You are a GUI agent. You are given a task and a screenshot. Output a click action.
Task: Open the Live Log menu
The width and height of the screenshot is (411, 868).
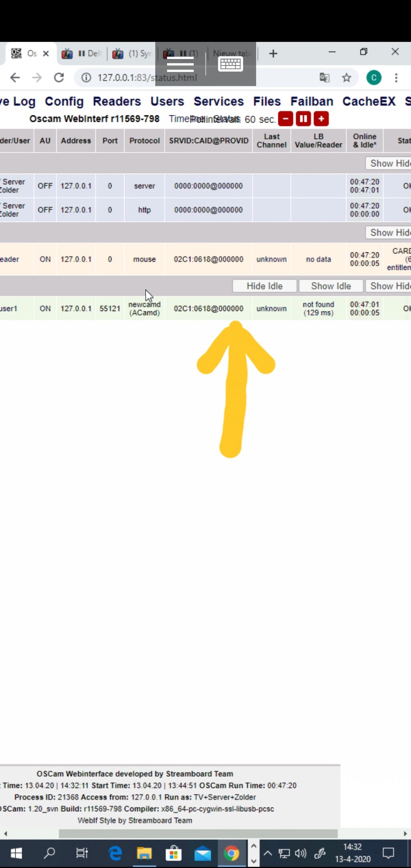[x=18, y=101]
